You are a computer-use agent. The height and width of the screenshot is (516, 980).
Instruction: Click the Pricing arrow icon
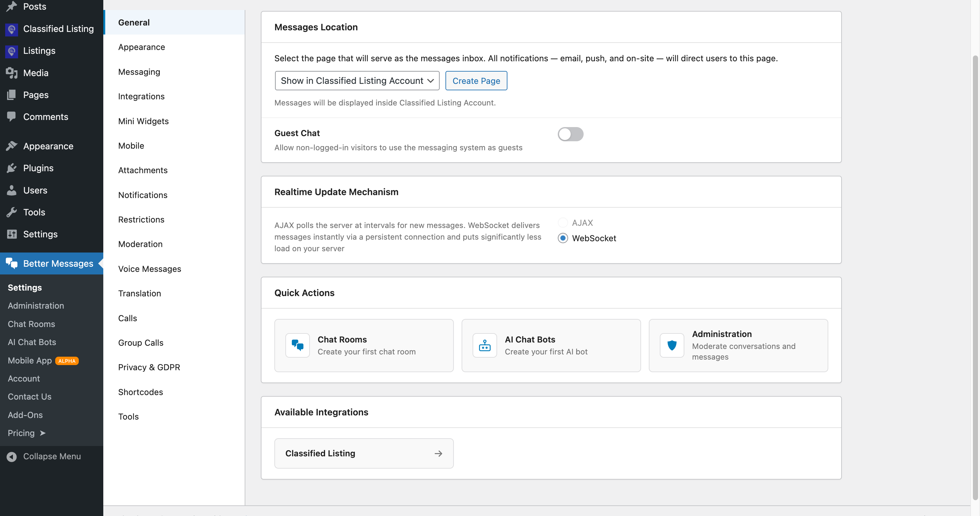point(43,433)
